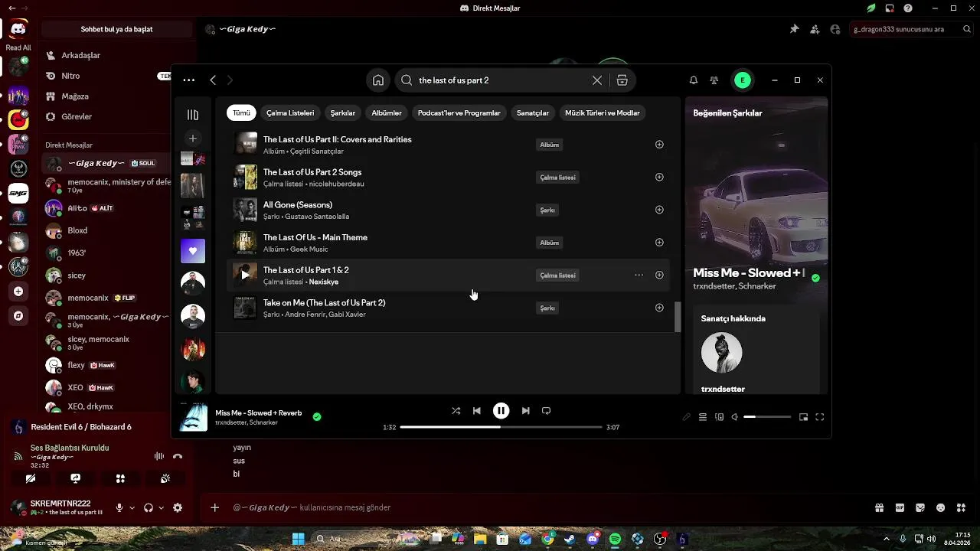This screenshot has width=980, height=551.
Task: Share your screen in Discord
Action: click(x=75, y=478)
